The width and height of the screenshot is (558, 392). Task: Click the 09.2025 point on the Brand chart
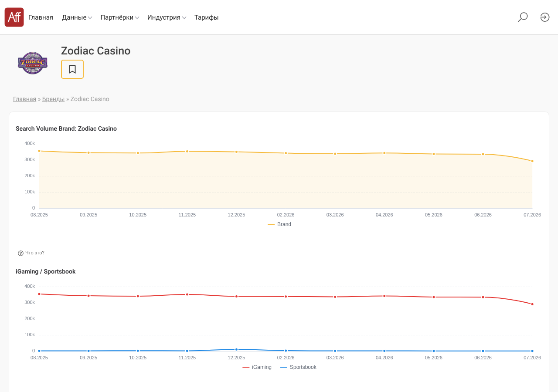[x=88, y=153]
